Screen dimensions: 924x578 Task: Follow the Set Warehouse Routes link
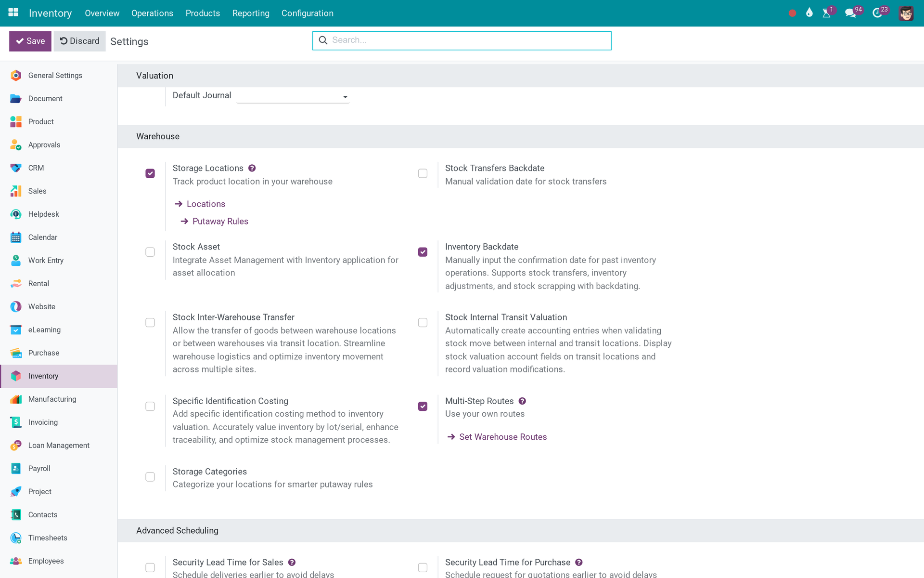pos(497,437)
